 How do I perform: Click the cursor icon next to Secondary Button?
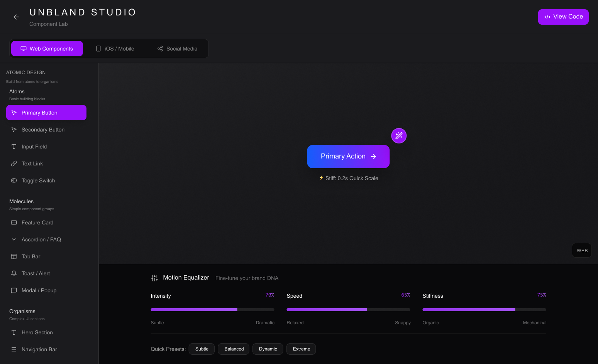pyautogui.click(x=14, y=130)
